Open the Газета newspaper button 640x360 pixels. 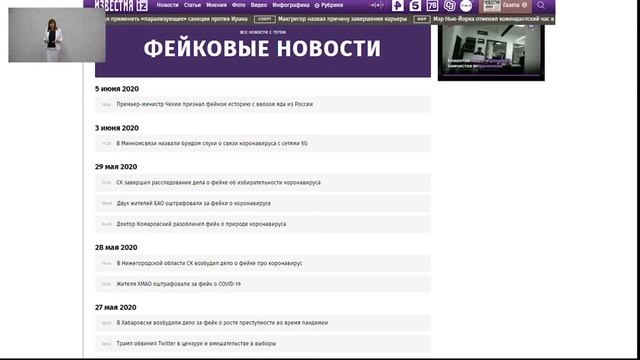(505, 6)
